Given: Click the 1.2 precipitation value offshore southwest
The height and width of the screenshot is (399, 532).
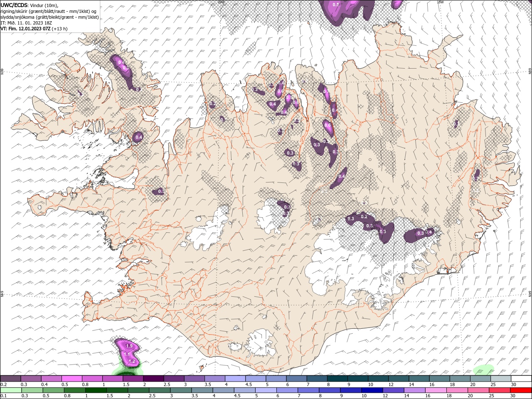Looking at the screenshot, I should [132, 362].
